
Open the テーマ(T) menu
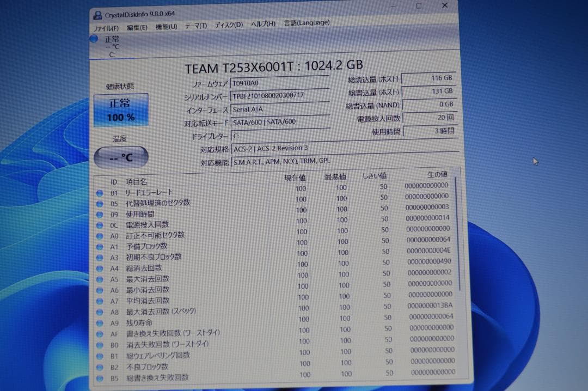click(x=196, y=26)
